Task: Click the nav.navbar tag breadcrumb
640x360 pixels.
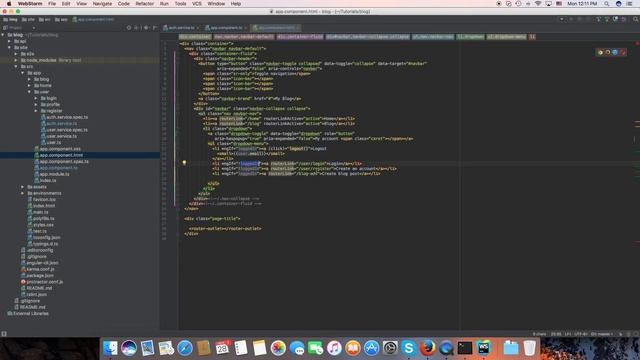Action: tap(244, 37)
